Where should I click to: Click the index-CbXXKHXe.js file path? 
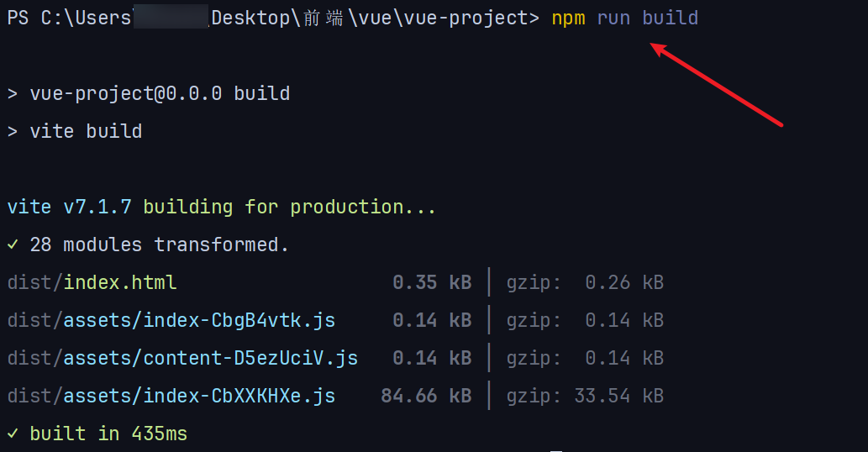[x=171, y=396]
